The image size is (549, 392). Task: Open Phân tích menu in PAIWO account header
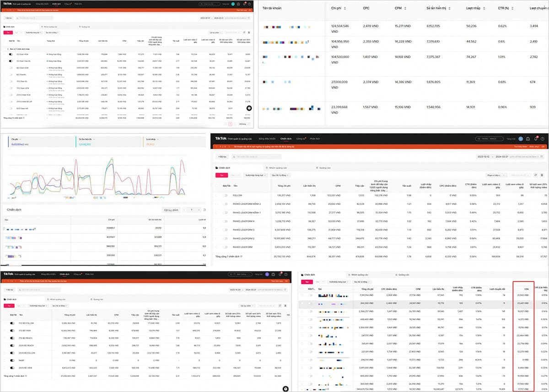coord(315,139)
